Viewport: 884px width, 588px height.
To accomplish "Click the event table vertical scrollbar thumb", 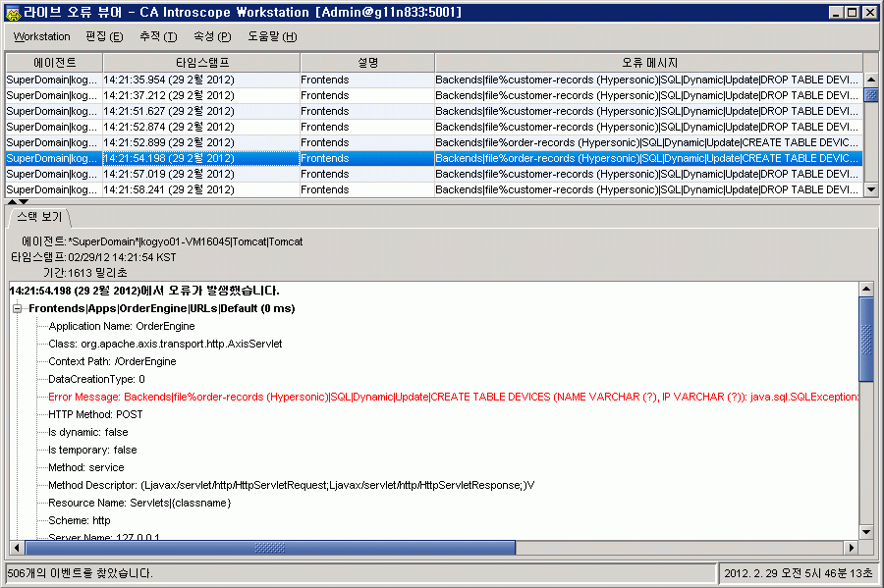I will point(871,94).
